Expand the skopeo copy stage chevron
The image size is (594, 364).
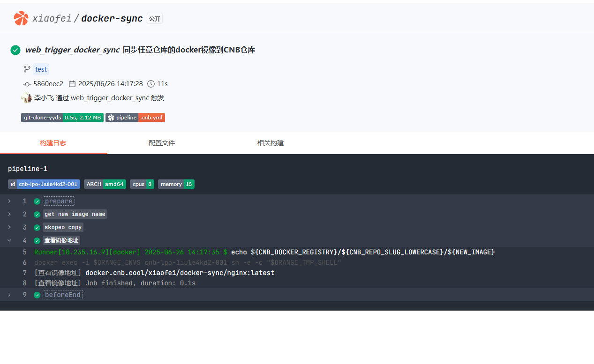[x=9, y=227]
